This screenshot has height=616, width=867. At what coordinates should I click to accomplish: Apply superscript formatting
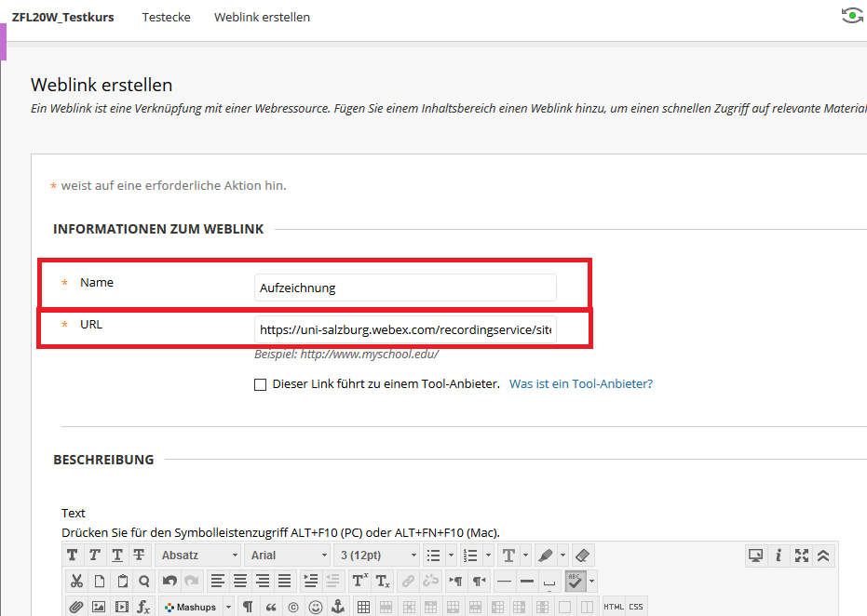359,582
